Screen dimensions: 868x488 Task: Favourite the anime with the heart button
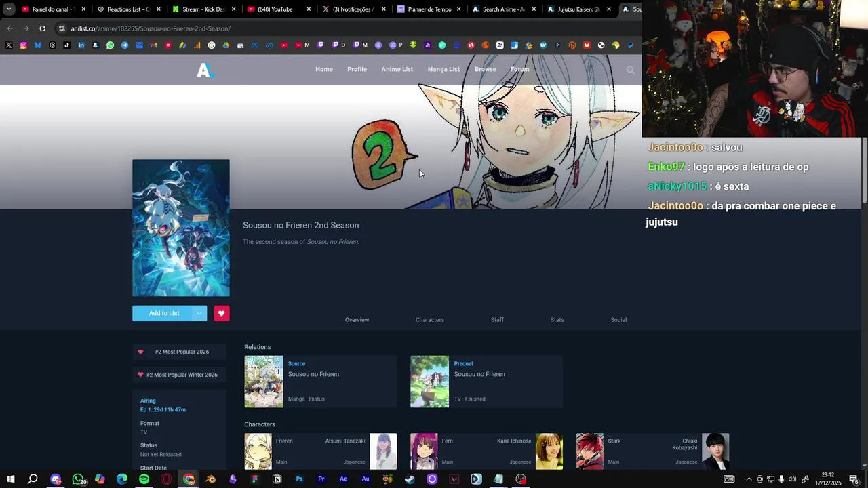(221, 313)
